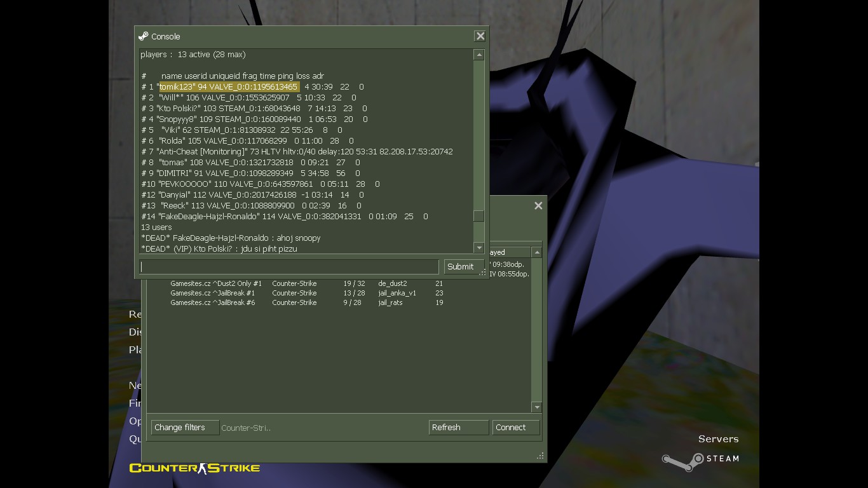Refresh the server list
868x488 pixels.
pos(459,428)
